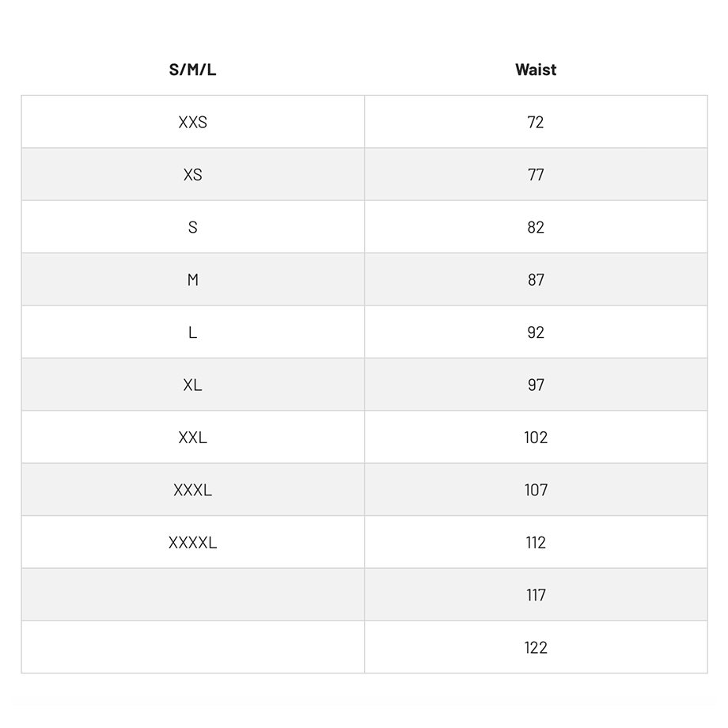Select the XXS size cell
This screenshot has width=728, height=728.
pos(192,123)
